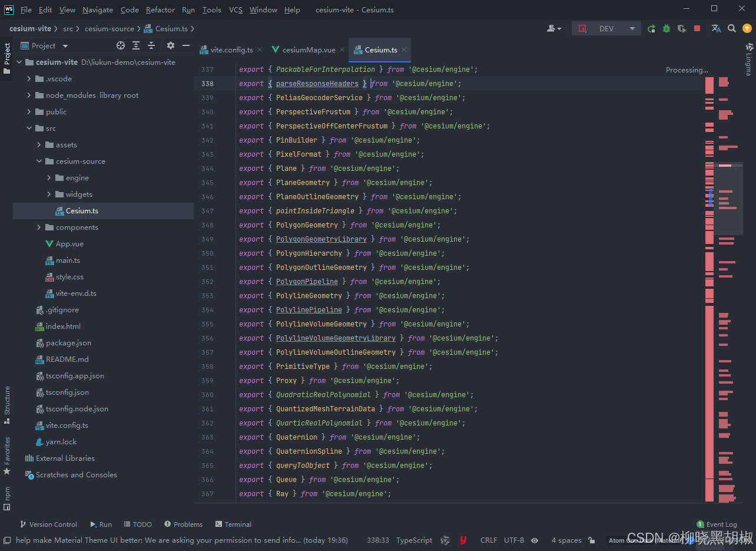756x551 pixels.
Task: Click the orange update arrow icon
Action: (747, 28)
